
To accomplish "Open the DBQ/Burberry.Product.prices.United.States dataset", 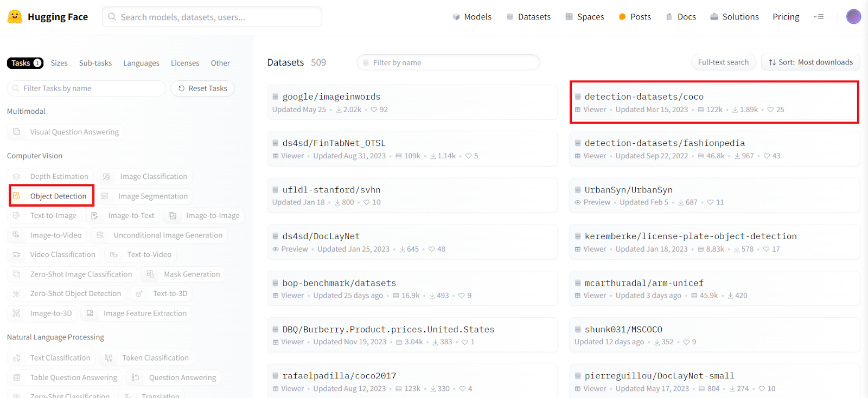I will coord(412,335).
